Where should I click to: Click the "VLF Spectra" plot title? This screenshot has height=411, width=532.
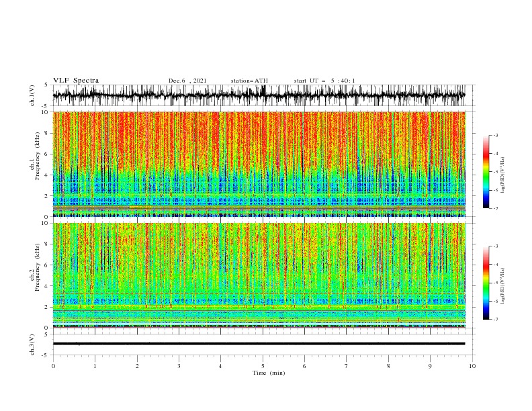coord(76,81)
